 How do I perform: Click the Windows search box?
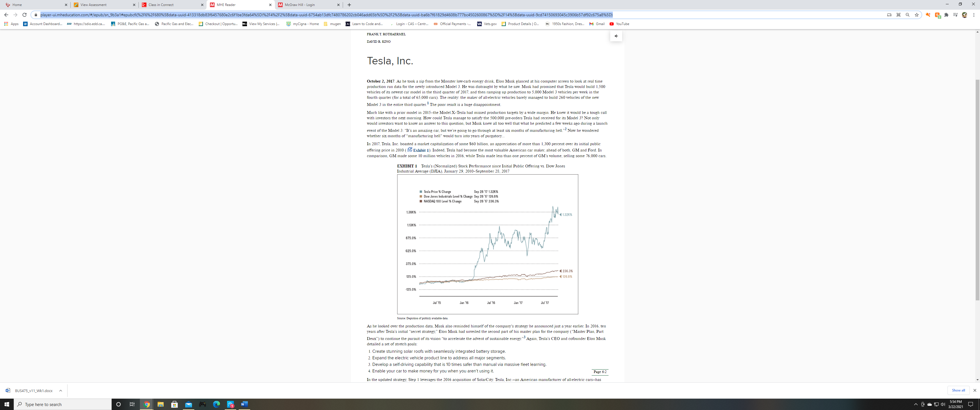click(x=63, y=404)
